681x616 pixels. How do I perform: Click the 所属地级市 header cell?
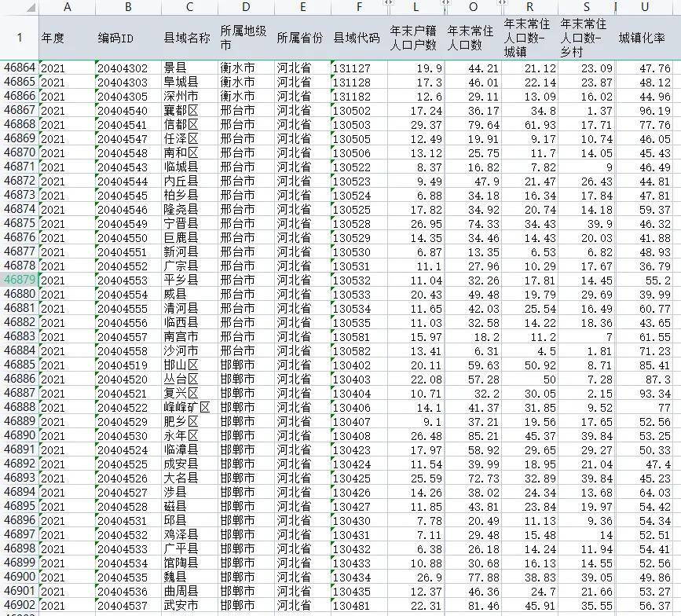pyautogui.click(x=246, y=38)
